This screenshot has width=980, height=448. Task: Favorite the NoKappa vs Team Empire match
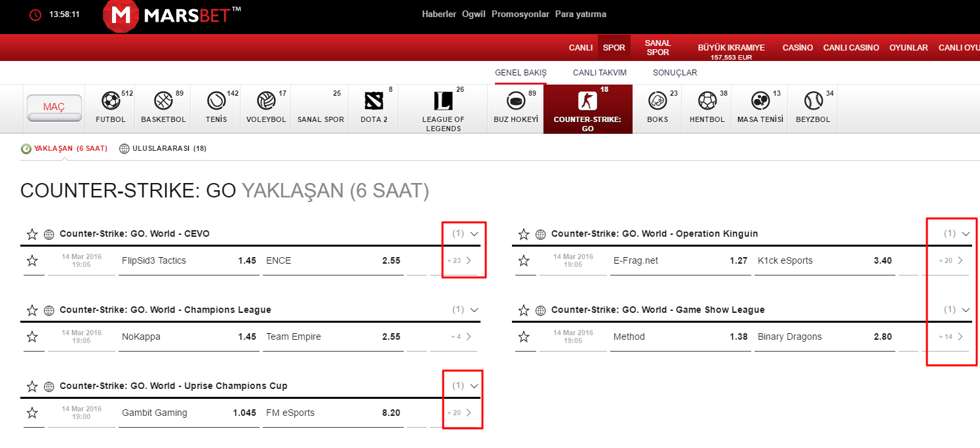point(32,337)
